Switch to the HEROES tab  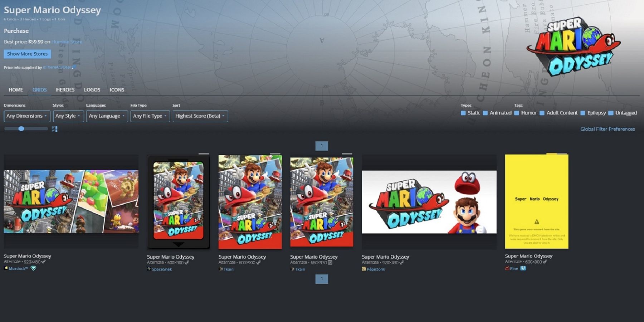[65, 90]
